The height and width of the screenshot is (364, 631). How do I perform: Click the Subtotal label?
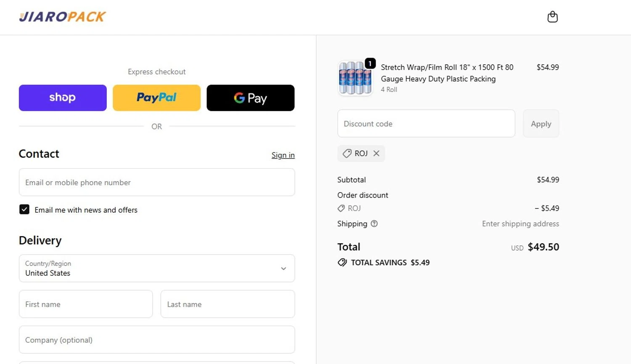point(352,180)
